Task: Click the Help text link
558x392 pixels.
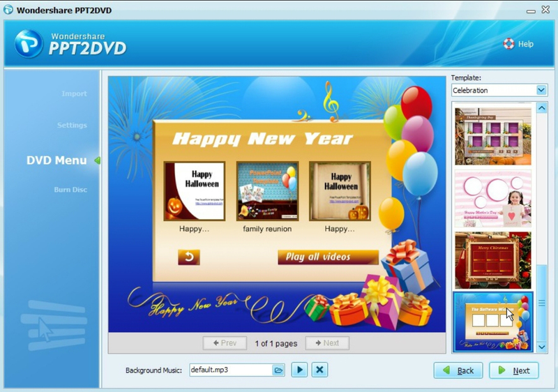Action: 526,44
